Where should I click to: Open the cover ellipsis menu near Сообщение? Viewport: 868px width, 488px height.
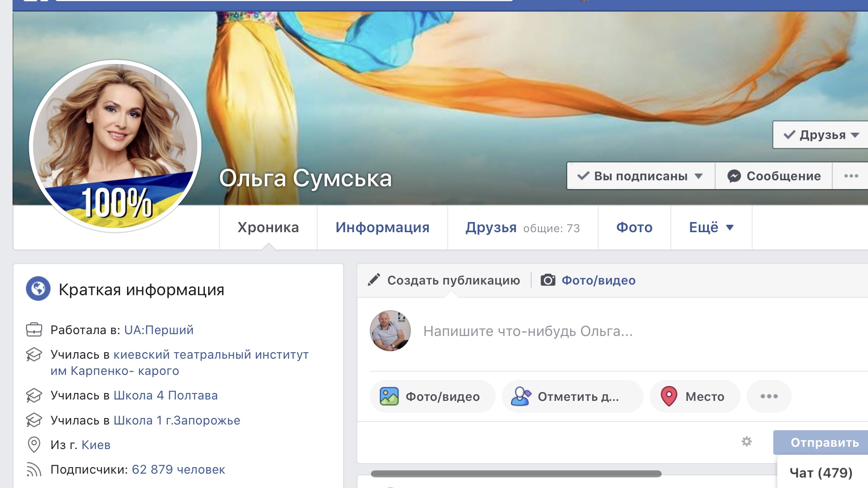coord(851,176)
